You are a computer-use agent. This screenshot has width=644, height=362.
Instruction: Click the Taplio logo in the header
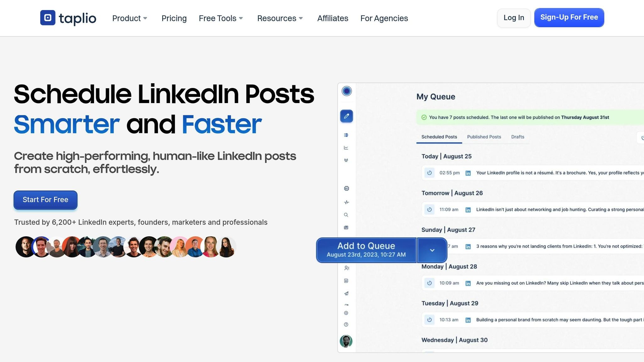click(x=68, y=18)
